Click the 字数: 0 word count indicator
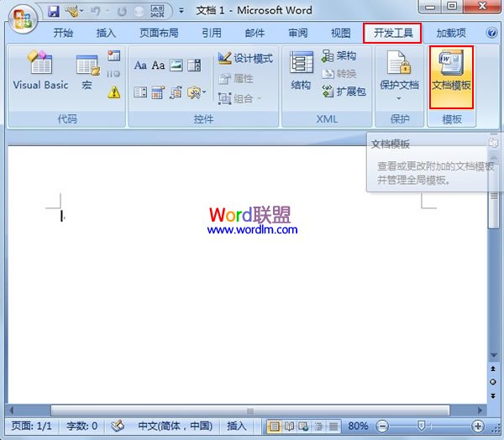 [x=81, y=427]
